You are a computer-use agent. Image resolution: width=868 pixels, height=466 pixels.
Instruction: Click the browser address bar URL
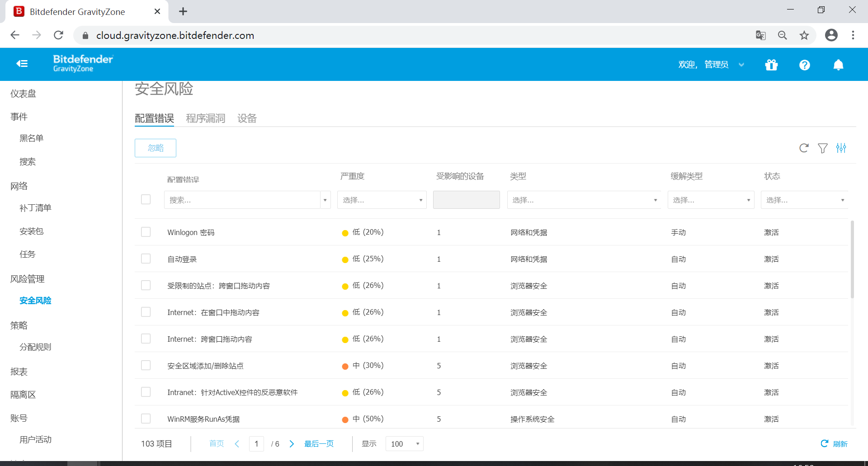coord(175,35)
